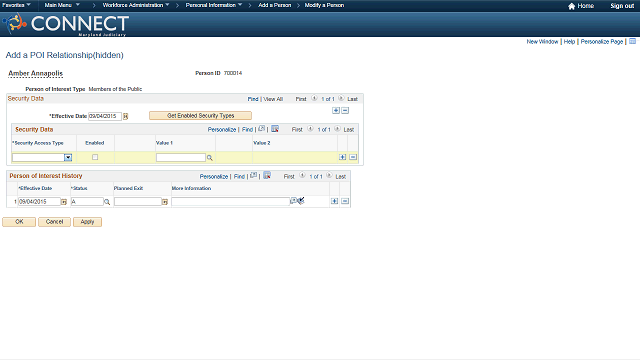This screenshot has height=360, width=640.
Task: Open the Favorites menu
Action: [16, 5]
